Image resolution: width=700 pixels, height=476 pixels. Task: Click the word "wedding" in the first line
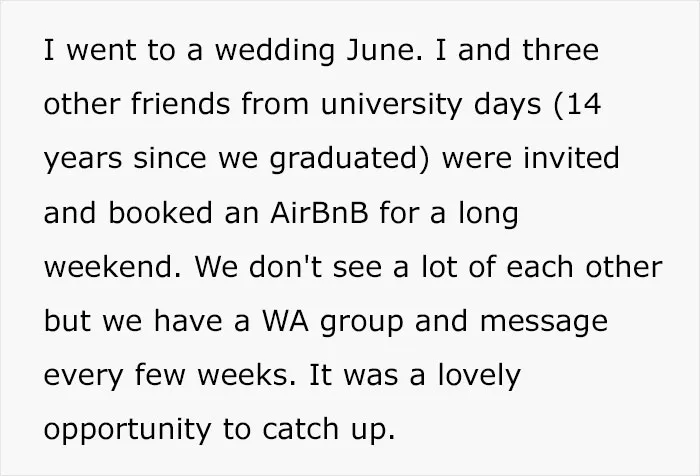point(275,50)
